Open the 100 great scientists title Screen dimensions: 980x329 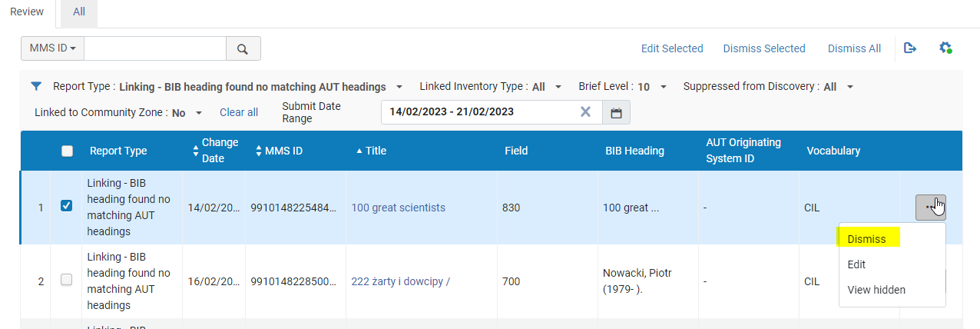398,208
